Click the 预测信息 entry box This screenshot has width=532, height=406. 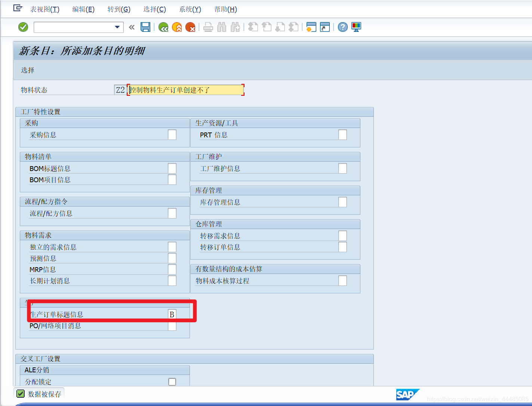172,258
